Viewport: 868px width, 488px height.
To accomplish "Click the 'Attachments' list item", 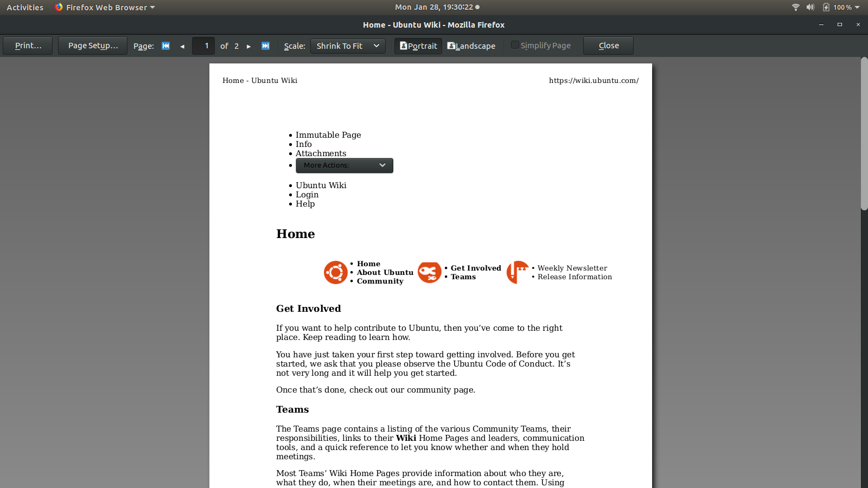I will [x=321, y=153].
